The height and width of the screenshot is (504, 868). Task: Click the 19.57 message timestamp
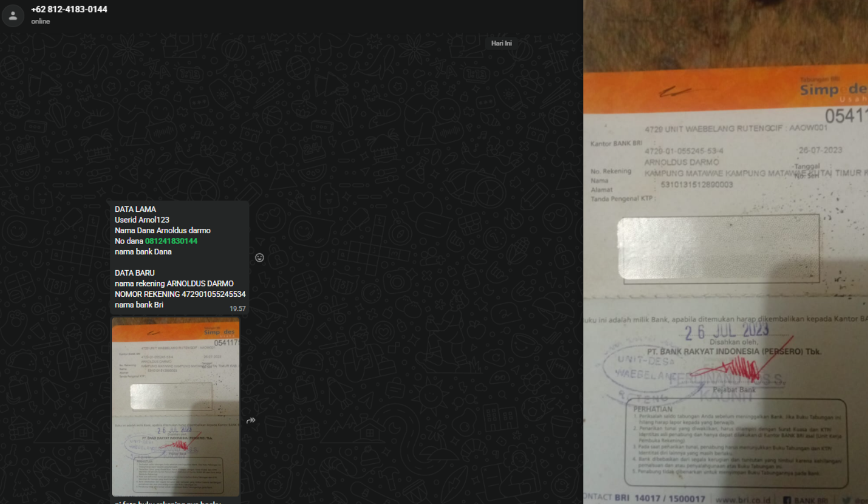click(x=238, y=309)
